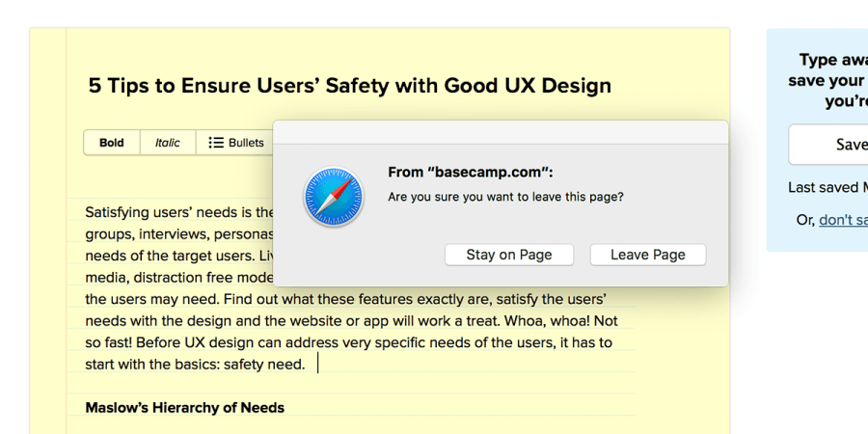Open the "don't save" link

point(843,220)
